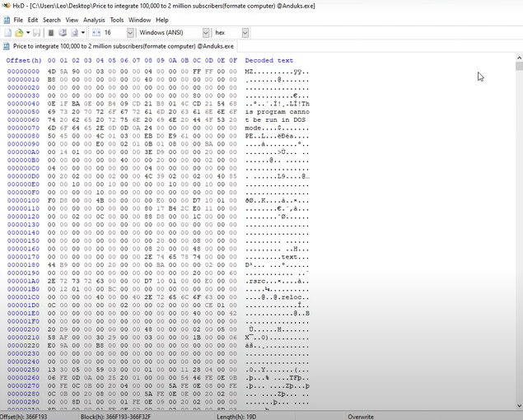Click the Decoded text column header

269,60
